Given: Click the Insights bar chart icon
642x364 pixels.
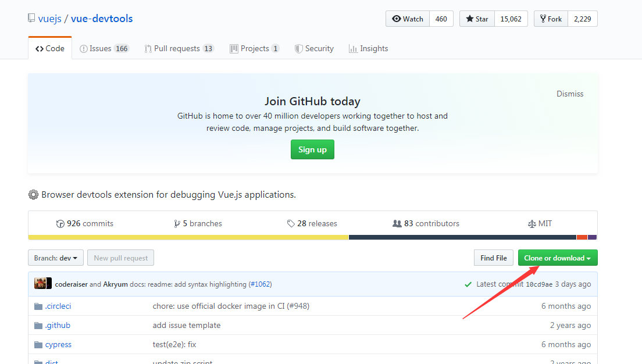Looking at the screenshot, I should (353, 49).
